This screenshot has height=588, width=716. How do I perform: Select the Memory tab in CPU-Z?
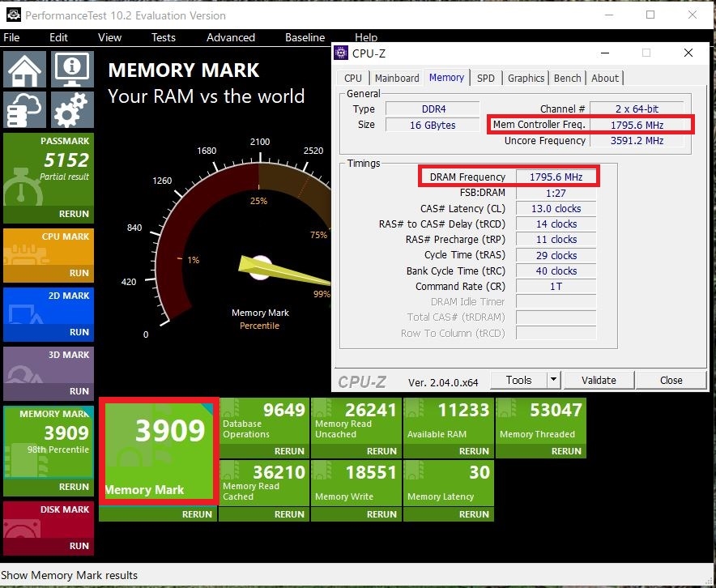[x=446, y=78]
